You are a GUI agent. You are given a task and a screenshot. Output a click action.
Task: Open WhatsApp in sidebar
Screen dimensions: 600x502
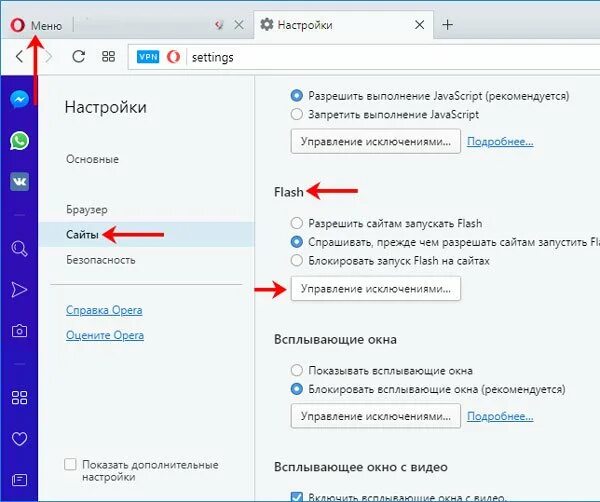20,140
